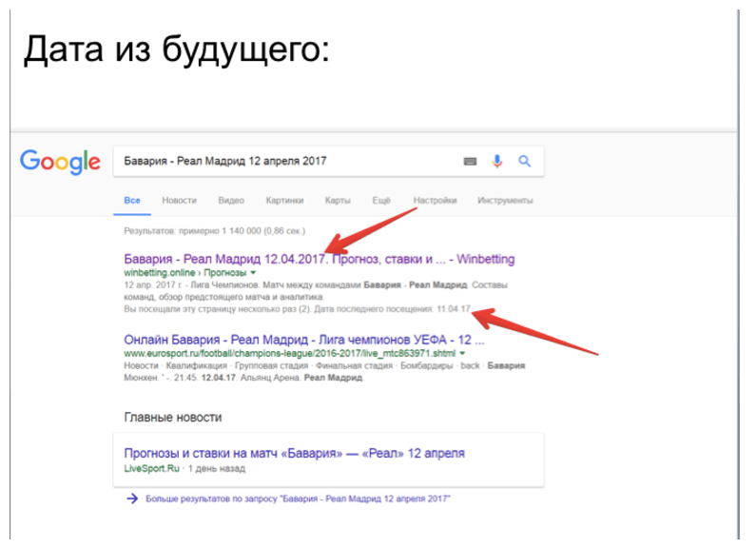Click "LiveSport.Ru · 1 день назад" text

(184, 468)
